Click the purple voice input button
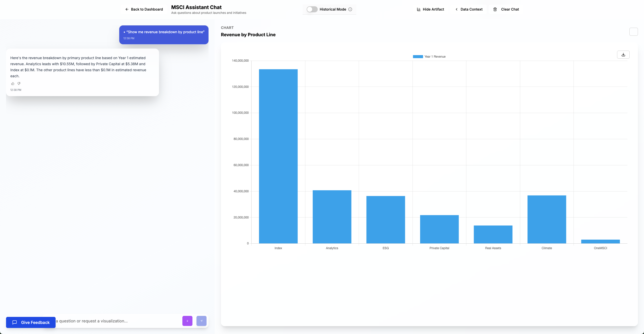This screenshot has height=334, width=644. pos(187,321)
